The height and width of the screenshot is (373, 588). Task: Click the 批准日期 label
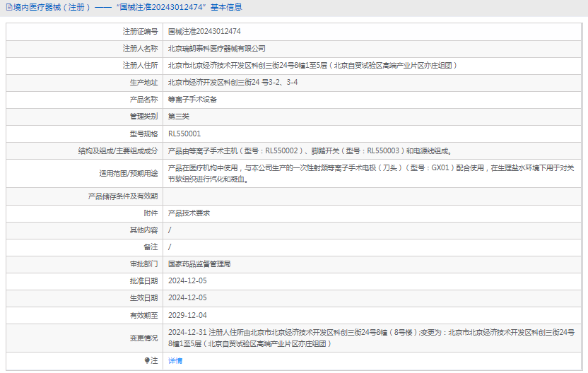tap(144, 280)
